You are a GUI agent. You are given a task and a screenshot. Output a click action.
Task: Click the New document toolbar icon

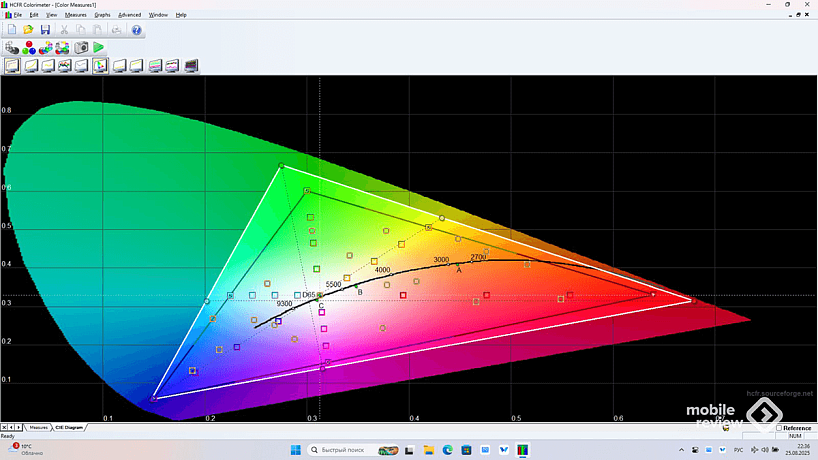(12, 30)
